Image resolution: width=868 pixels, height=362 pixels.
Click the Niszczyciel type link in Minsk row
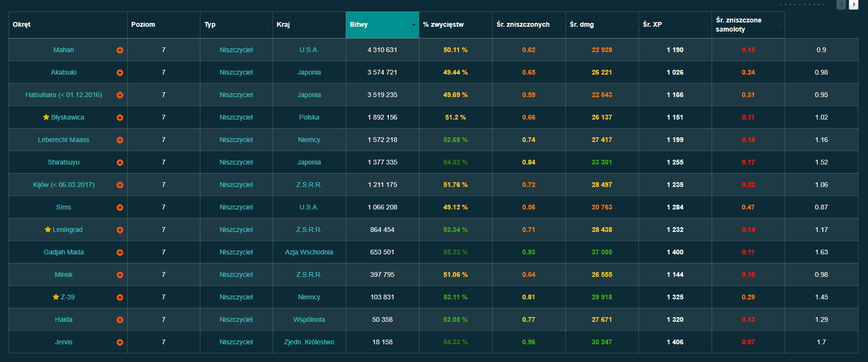[236, 275]
